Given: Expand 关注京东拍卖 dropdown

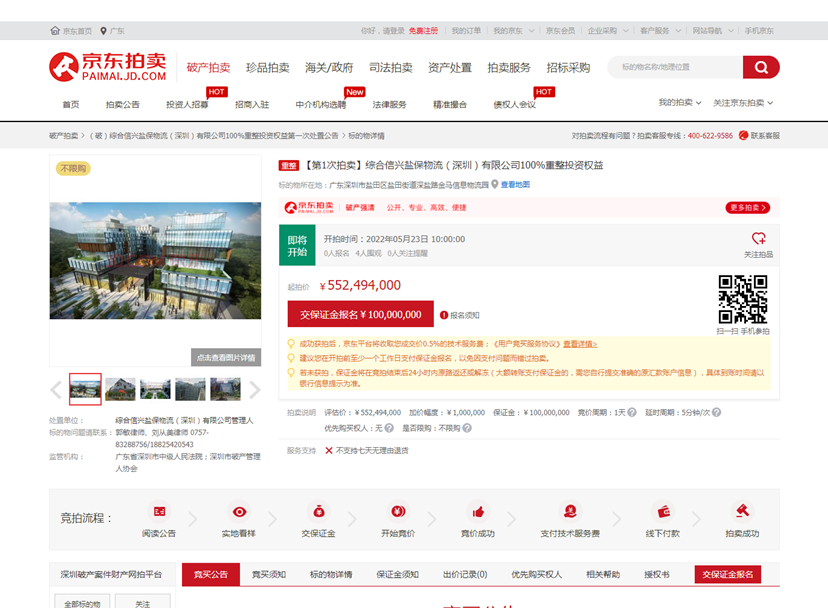Looking at the screenshot, I should tap(743, 102).
